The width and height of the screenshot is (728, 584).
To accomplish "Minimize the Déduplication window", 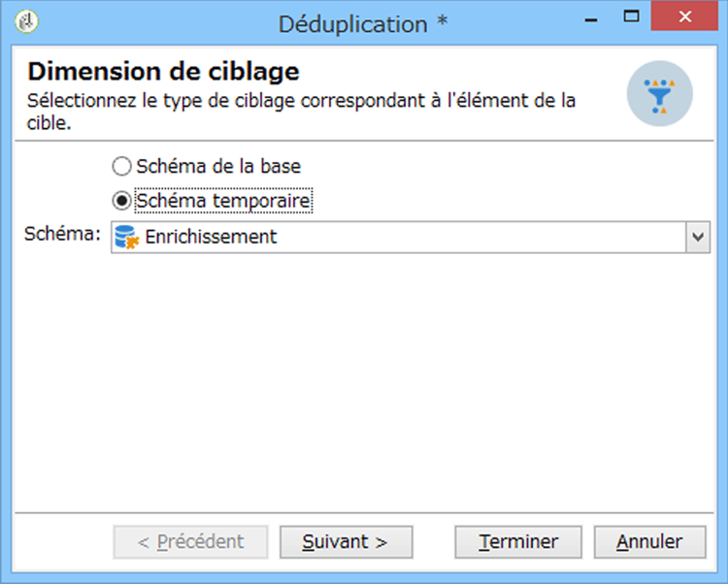I will (591, 19).
